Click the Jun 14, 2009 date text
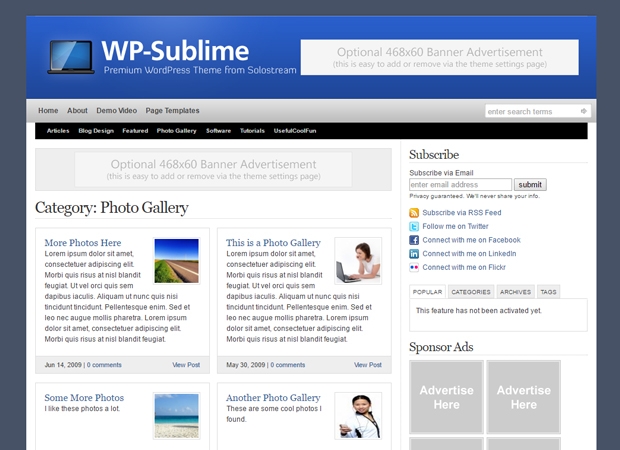 point(63,365)
